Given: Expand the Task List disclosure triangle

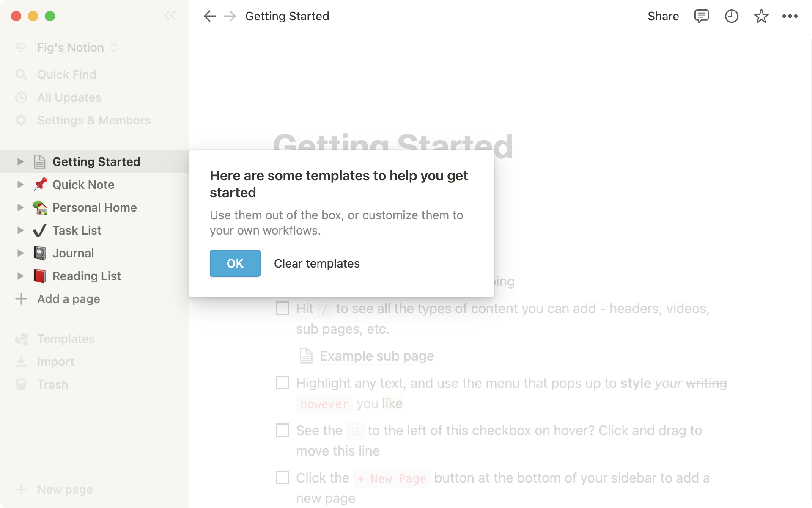Looking at the screenshot, I should tap(20, 230).
